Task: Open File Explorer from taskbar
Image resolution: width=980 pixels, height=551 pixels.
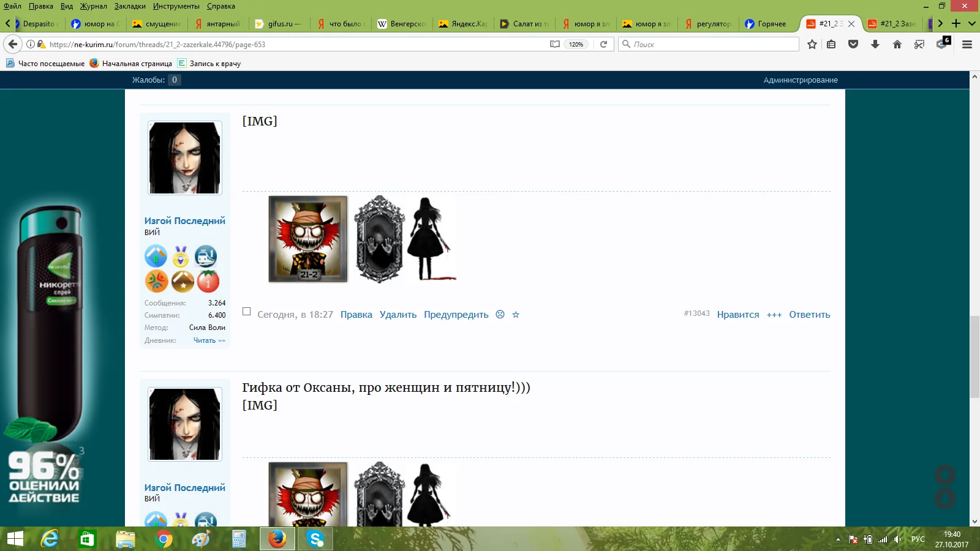Action: [125, 539]
